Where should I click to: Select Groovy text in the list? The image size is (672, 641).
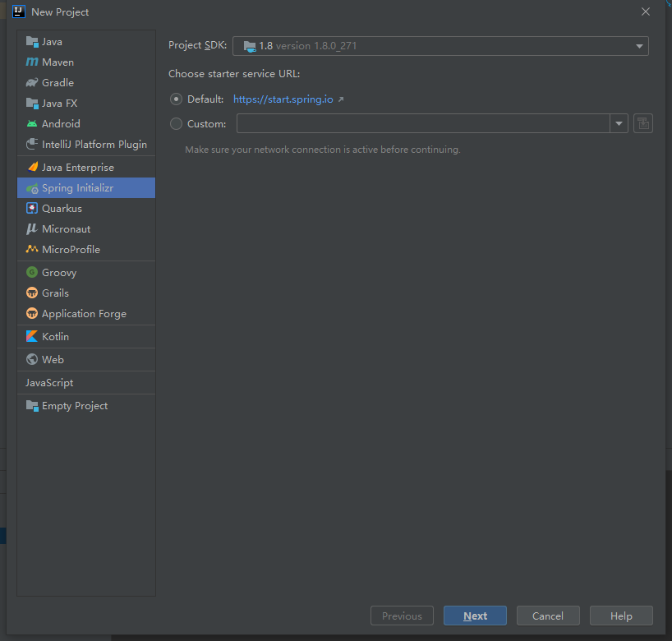click(x=60, y=273)
